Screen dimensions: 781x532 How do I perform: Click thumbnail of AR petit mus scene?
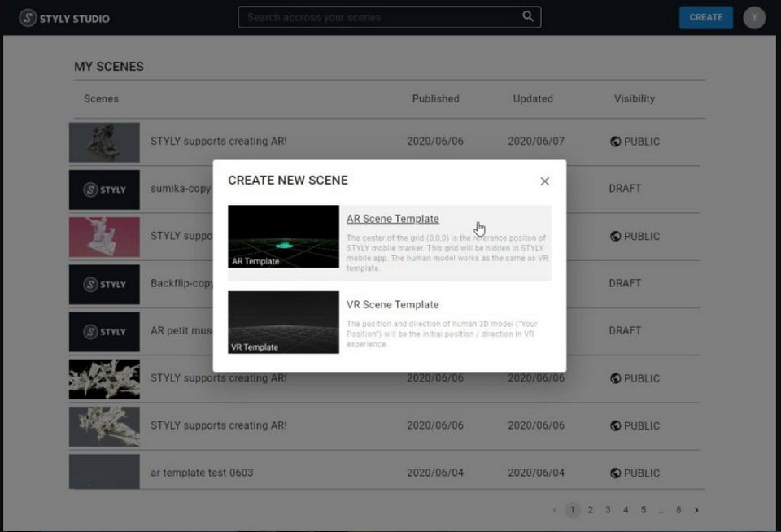(104, 332)
